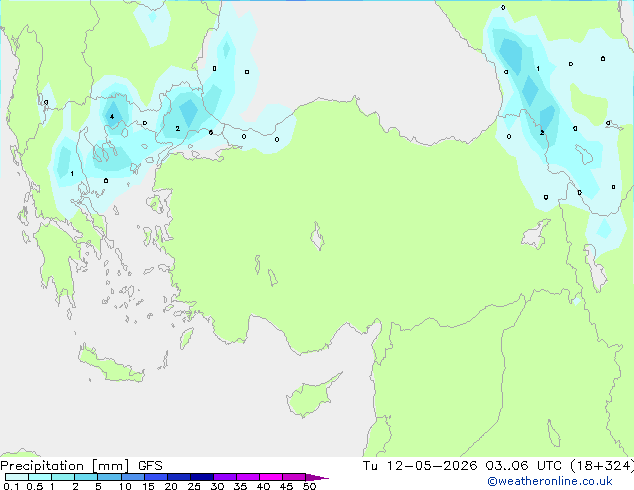The width and height of the screenshot is (634, 490).
Task: Select the island of Cyprus
Action: coord(313,396)
